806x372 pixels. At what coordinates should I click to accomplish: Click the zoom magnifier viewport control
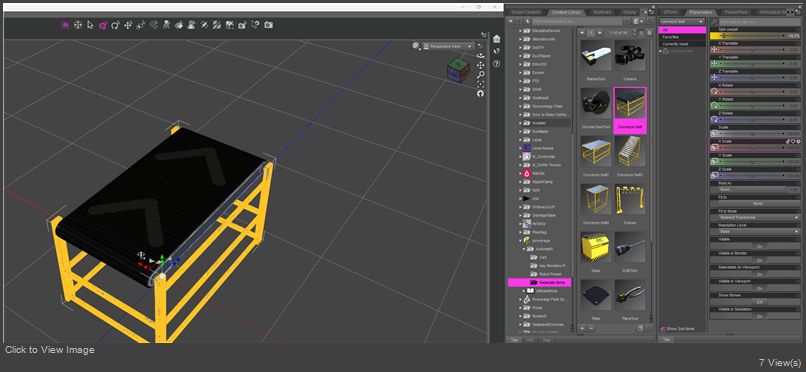point(481,75)
